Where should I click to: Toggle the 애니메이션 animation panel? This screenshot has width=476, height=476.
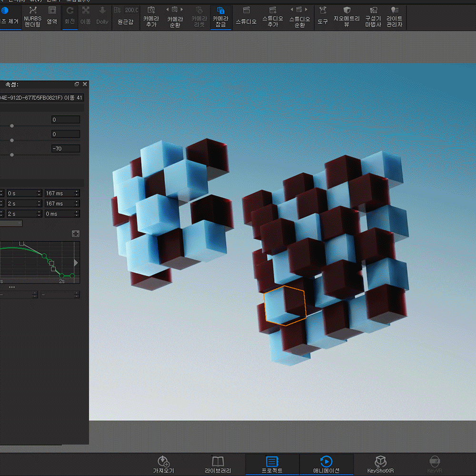pyautogui.click(x=327, y=464)
